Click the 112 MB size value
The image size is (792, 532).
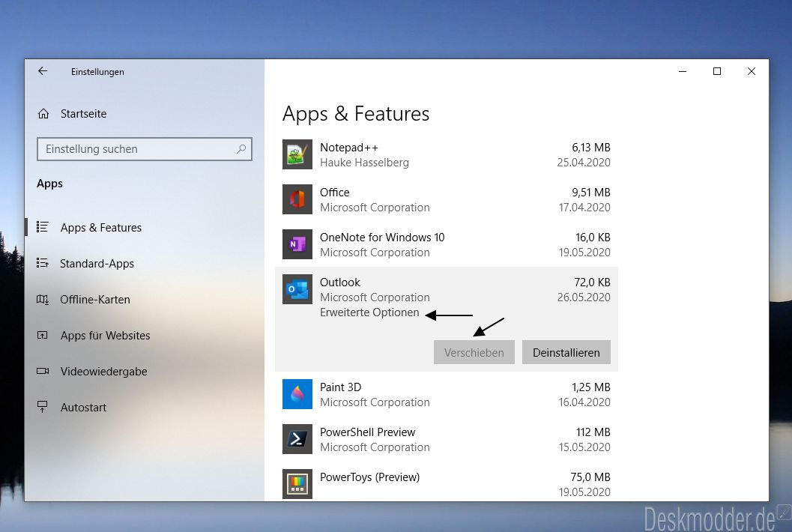tap(593, 432)
